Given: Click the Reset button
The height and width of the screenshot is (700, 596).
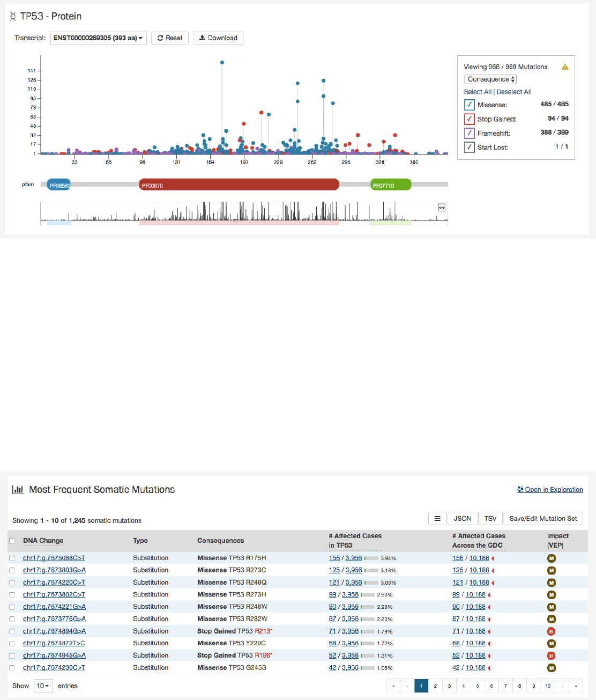Looking at the screenshot, I should 170,38.
